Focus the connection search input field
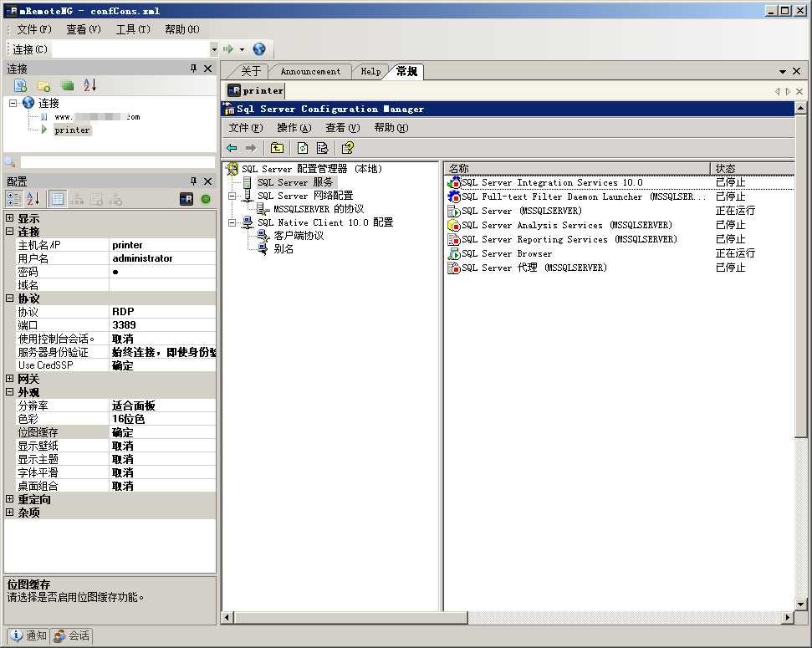 click(117, 161)
